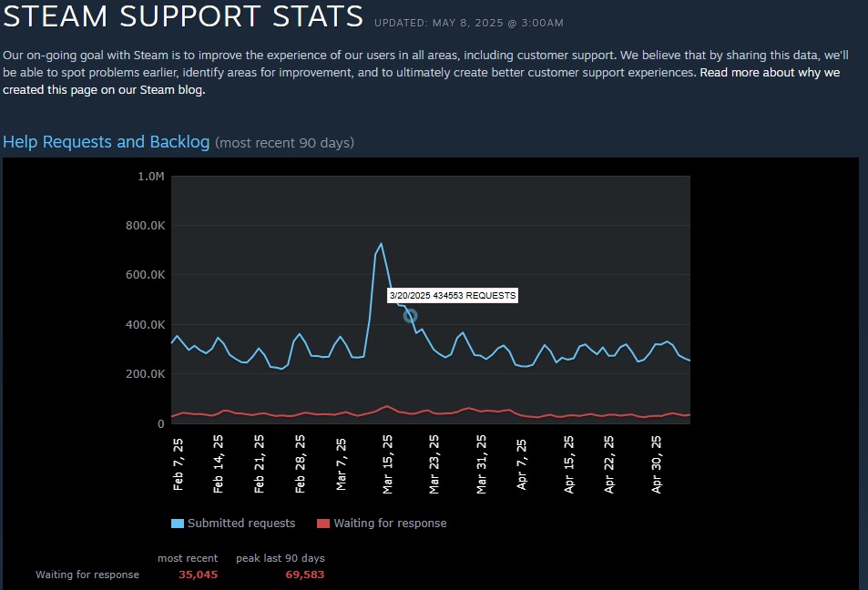Click the Feb 28, 25 axis label

tap(300, 463)
